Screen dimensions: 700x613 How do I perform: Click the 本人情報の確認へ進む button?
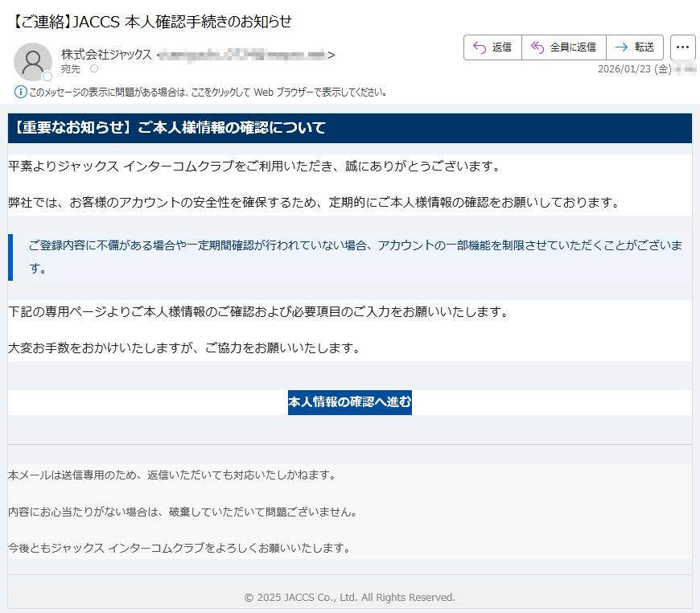[x=350, y=402]
